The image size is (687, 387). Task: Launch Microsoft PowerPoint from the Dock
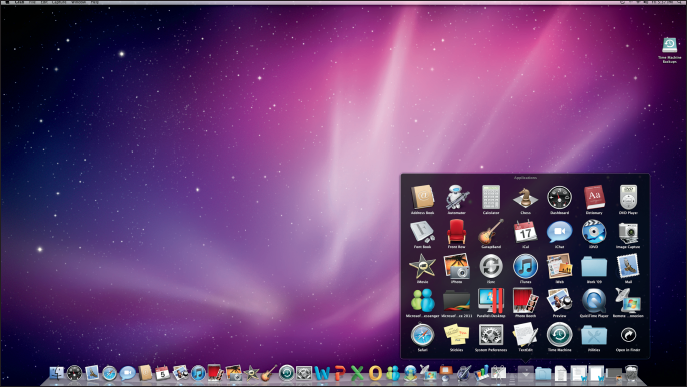click(340, 373)
